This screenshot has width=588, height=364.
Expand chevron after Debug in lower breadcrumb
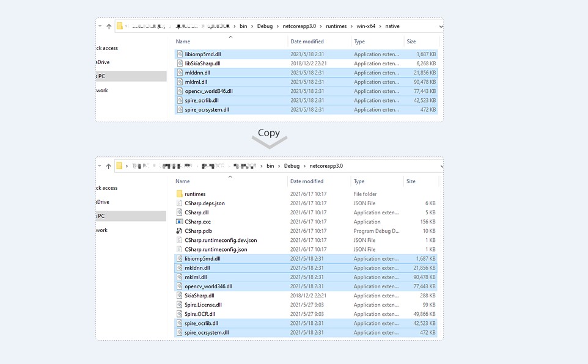pos(304,166)
